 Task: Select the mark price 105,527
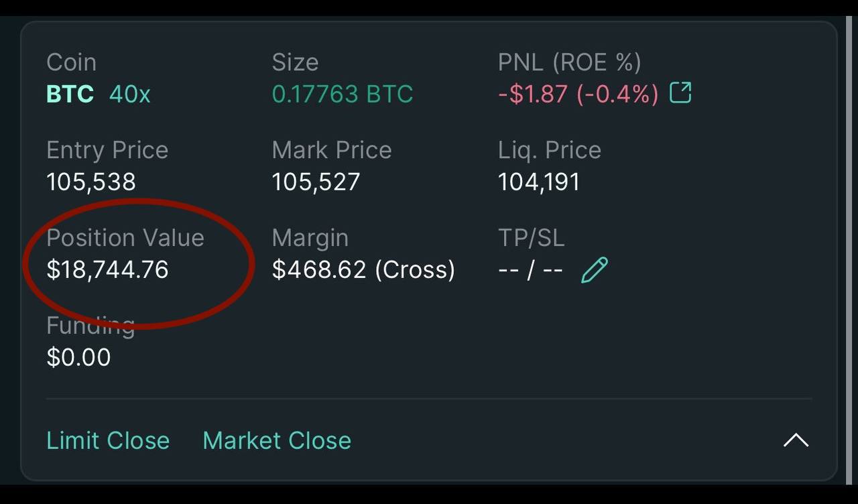pyautogui.click(x=316, y=182)
